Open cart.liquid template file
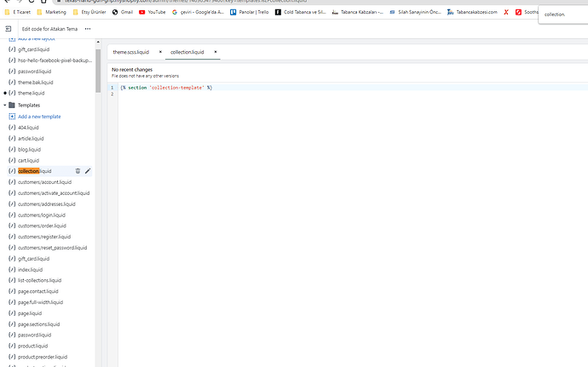The image size is (588, 367). (28, 160)
